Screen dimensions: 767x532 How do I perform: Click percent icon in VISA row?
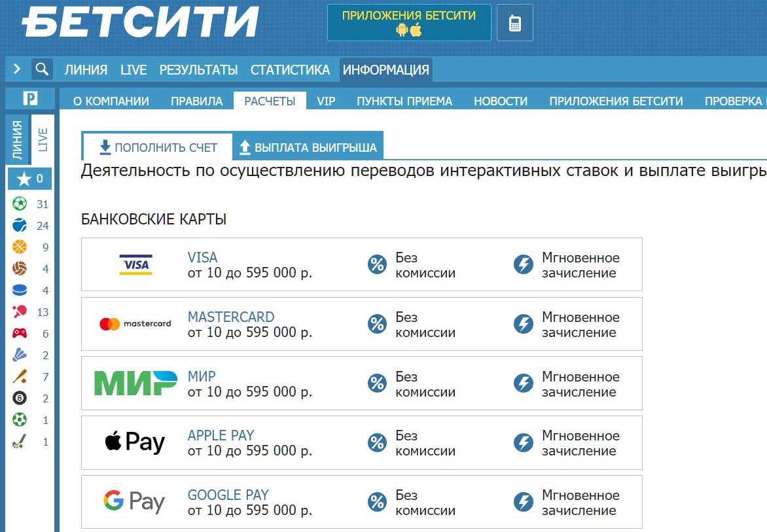[x=377, y=264]
